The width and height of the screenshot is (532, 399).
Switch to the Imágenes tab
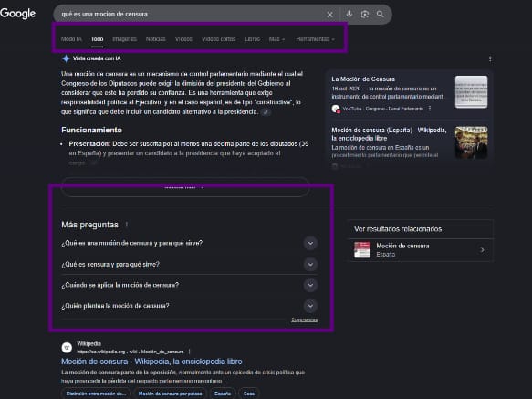click(x=124, y=39)
